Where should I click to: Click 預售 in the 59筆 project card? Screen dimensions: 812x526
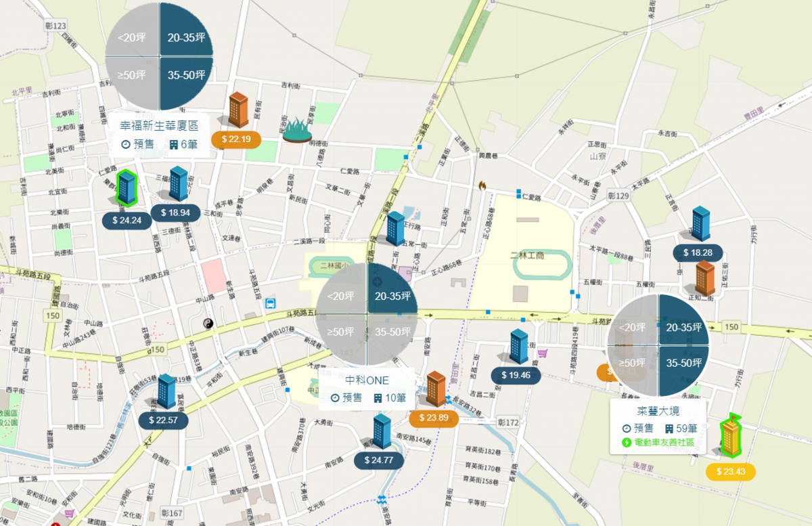point(644,429)
